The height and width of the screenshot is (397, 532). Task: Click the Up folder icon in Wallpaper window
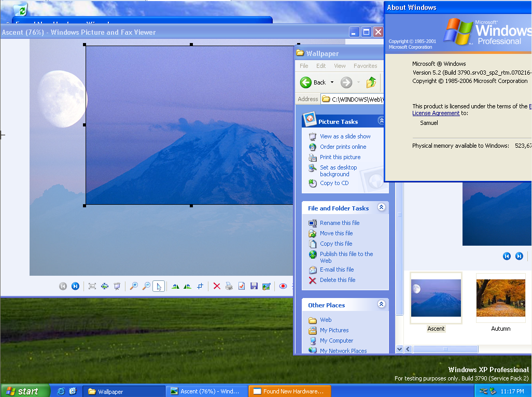coord(371,82)
